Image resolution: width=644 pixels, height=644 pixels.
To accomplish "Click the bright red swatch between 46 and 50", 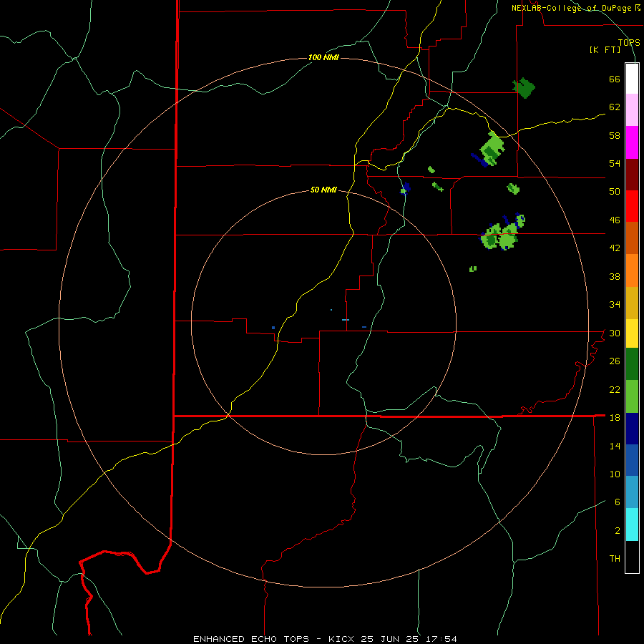I will pyautogui.click(x=632, y=206).
